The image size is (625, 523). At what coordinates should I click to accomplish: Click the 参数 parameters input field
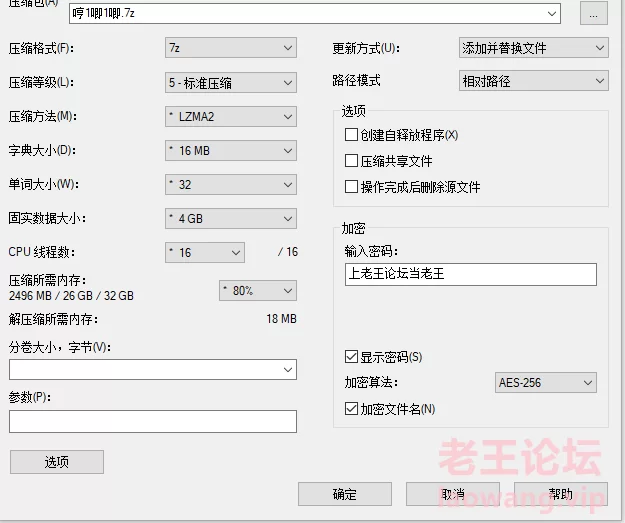[153, 421]
